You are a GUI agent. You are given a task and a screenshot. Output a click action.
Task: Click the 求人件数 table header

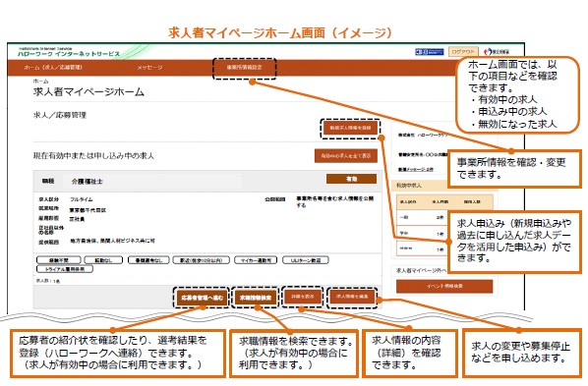[440, 202]
